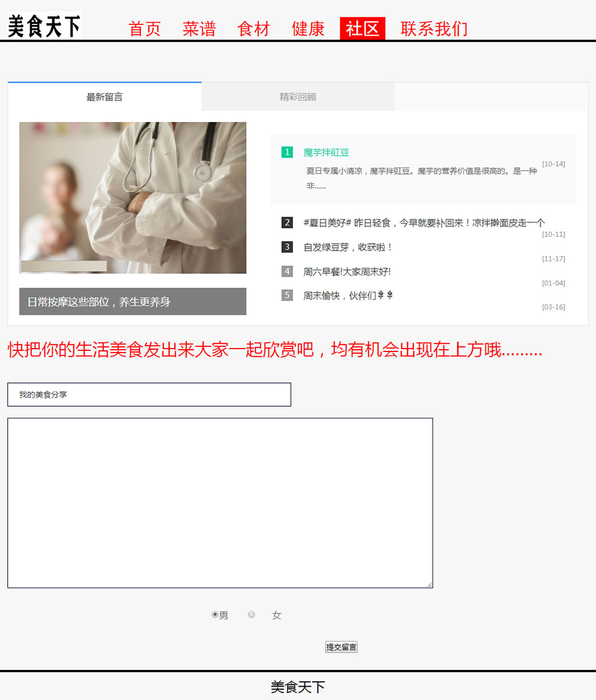The image size is (596, 700).
Task: Click the 美食天下 site logo
Action: pyautogui.click(x=44, y=26)
